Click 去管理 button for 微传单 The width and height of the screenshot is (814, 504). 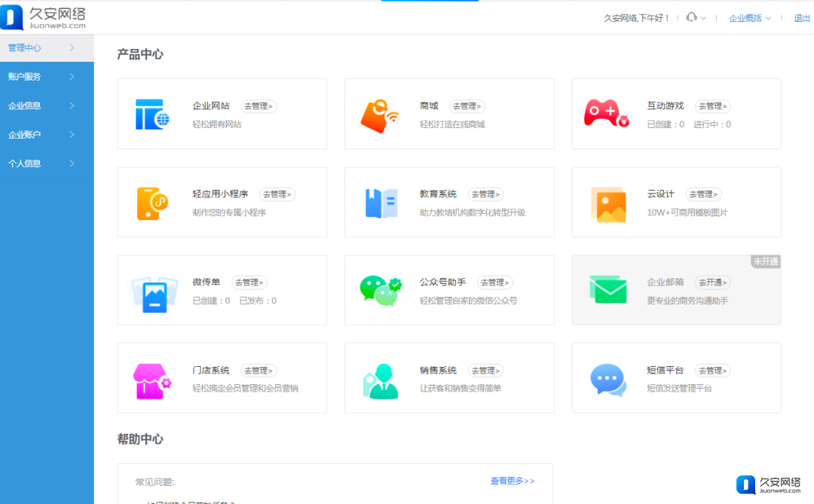[x=249, y=283]
